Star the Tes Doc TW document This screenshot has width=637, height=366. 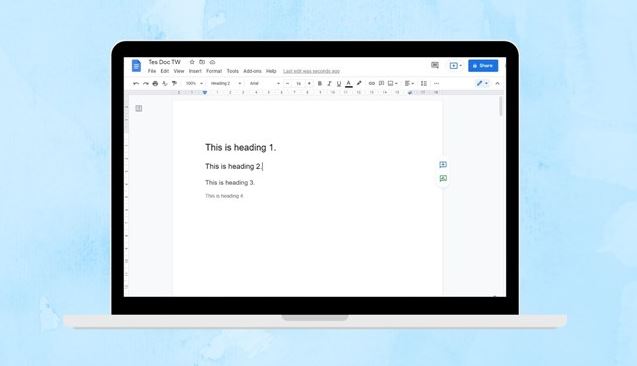pos(192,62)
